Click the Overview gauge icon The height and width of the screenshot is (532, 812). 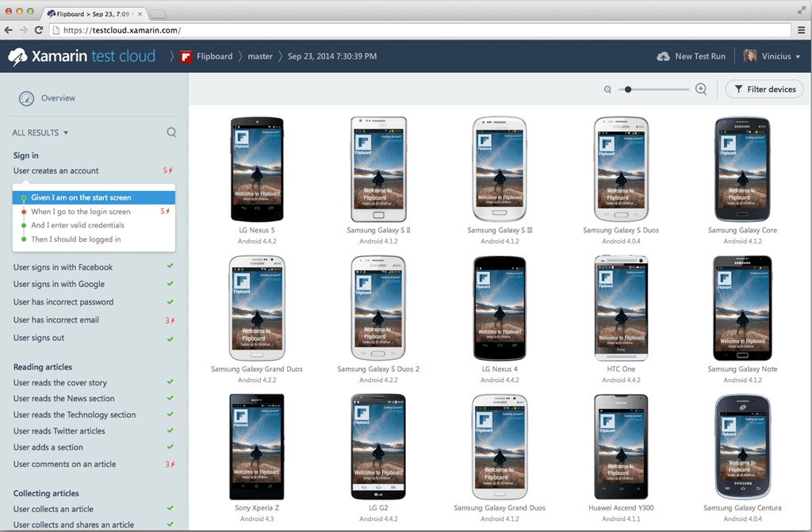point(26,98)
